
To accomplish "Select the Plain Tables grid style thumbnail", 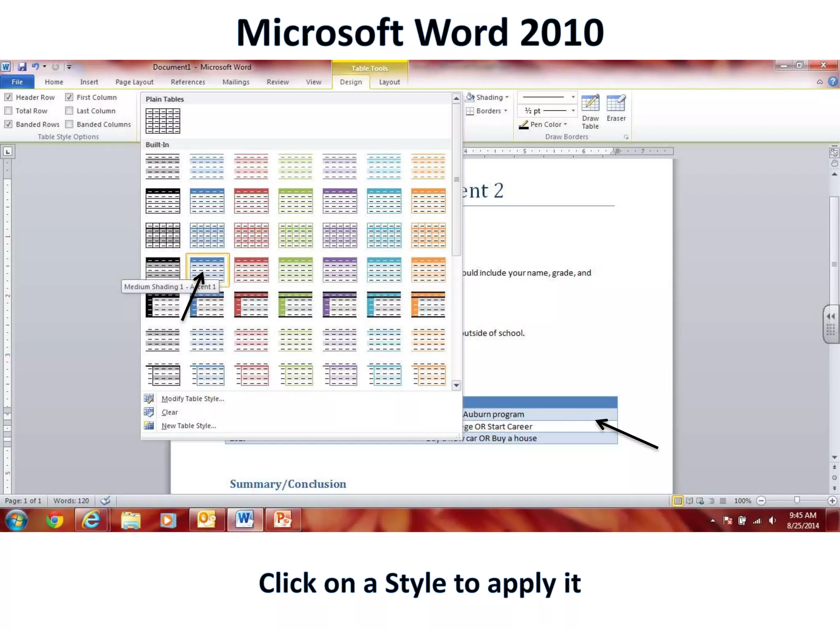I will click(x=163, y=121).
